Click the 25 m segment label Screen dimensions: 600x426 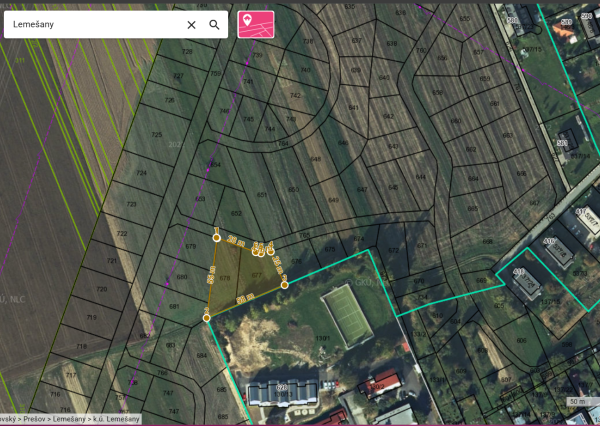pos(278,265)
